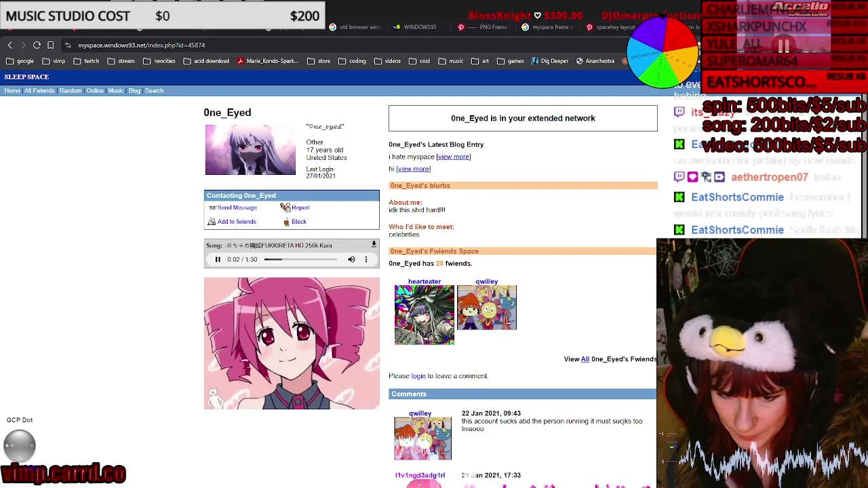Open Online in site navigation
Viewport: 868px width, 488px height.
click(x=95, y=91)
